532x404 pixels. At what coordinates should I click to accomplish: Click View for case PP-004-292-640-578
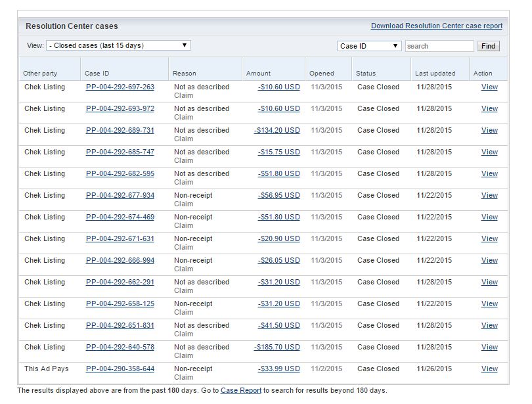coord(489,347)
